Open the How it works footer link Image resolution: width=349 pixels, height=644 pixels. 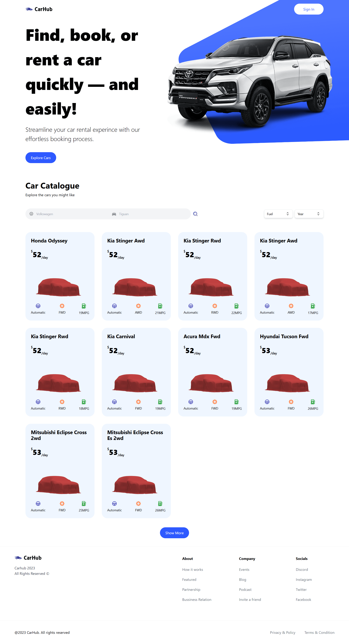[192, 570]
